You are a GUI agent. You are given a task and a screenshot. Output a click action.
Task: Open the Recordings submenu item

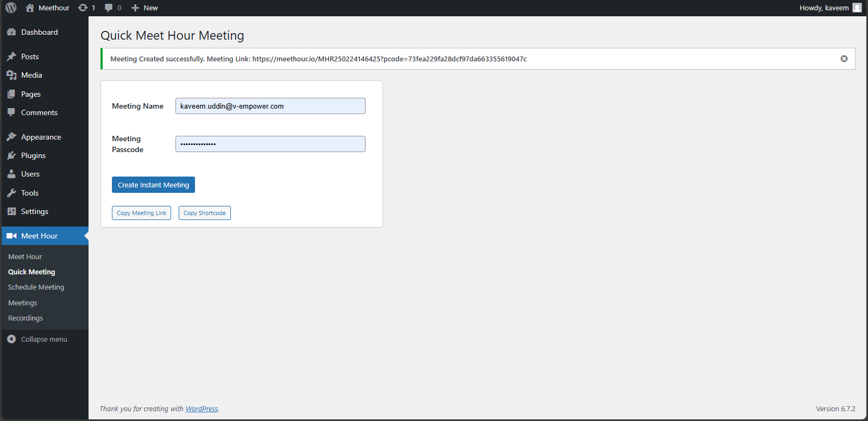26,318
